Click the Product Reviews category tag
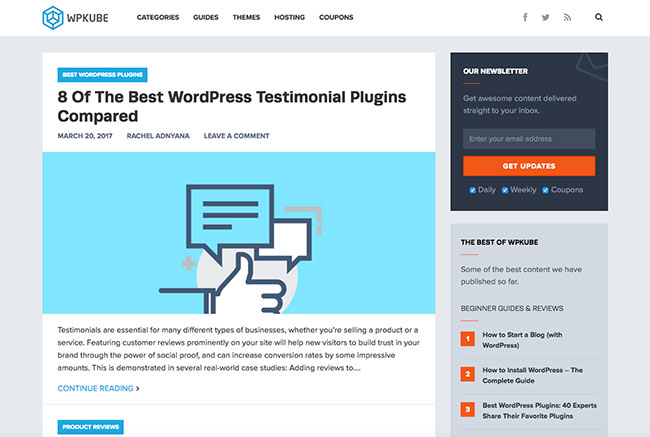Image resolution: width=650 pixels, height=437 pixels. click(90, 427)
